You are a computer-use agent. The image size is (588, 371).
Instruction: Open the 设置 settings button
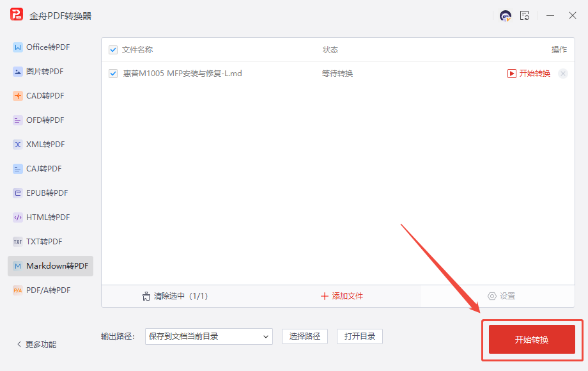point(501,296)
